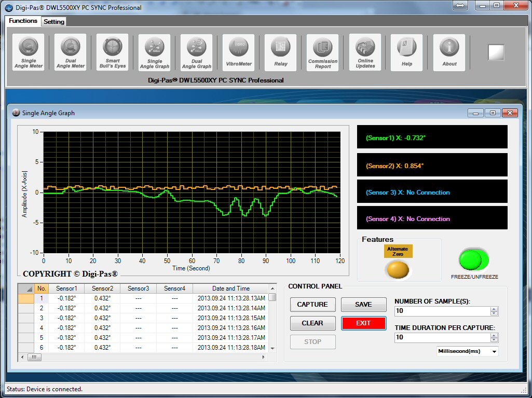The height and width of the screenshot is (398, 532).
Task: Click the Sensor4 column header
Action: click(x=174, y=289)
